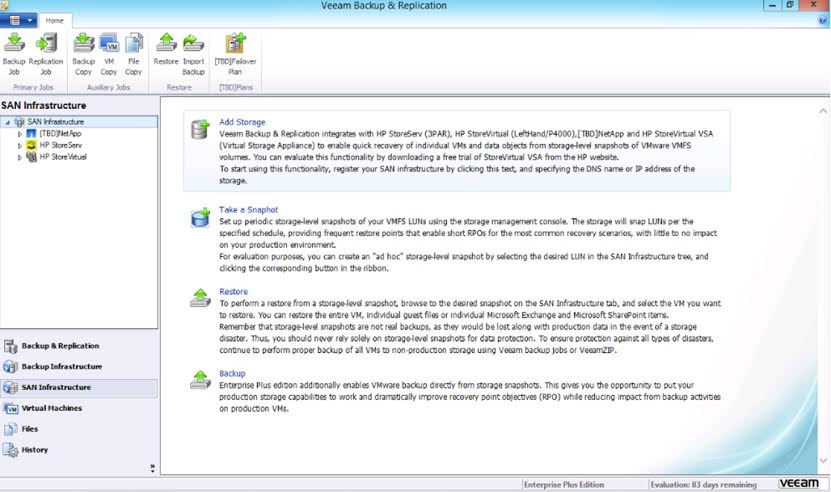Select HP StoreVirtual in the tree

point(63,157)
